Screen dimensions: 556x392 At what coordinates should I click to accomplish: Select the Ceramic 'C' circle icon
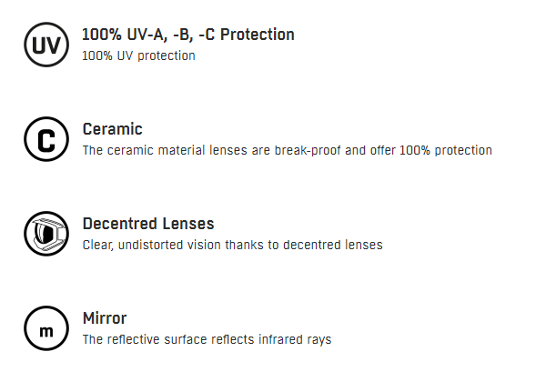click(46, 139)
